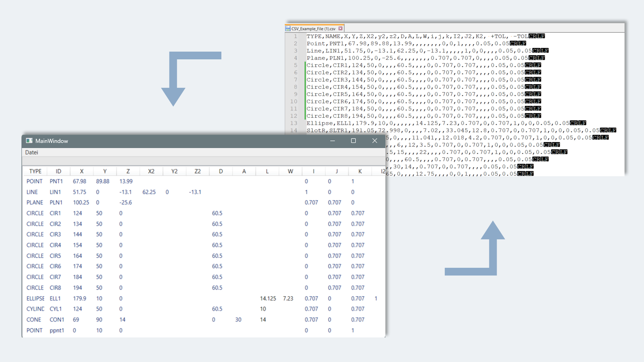Maximize the MainWindow window
The width and height of the screenshot is (644, 362).
pos(354,141)
